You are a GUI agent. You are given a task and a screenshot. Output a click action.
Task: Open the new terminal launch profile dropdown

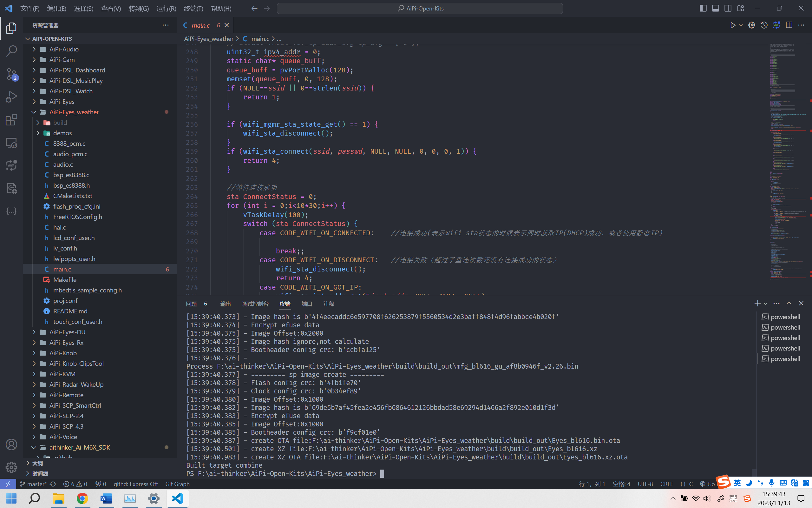click(765, 304)
